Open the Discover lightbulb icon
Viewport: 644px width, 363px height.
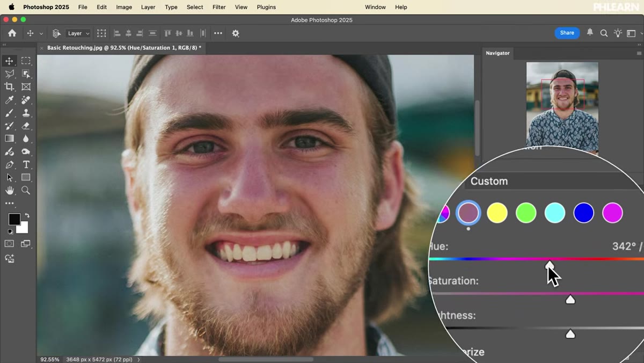(618, 33)
